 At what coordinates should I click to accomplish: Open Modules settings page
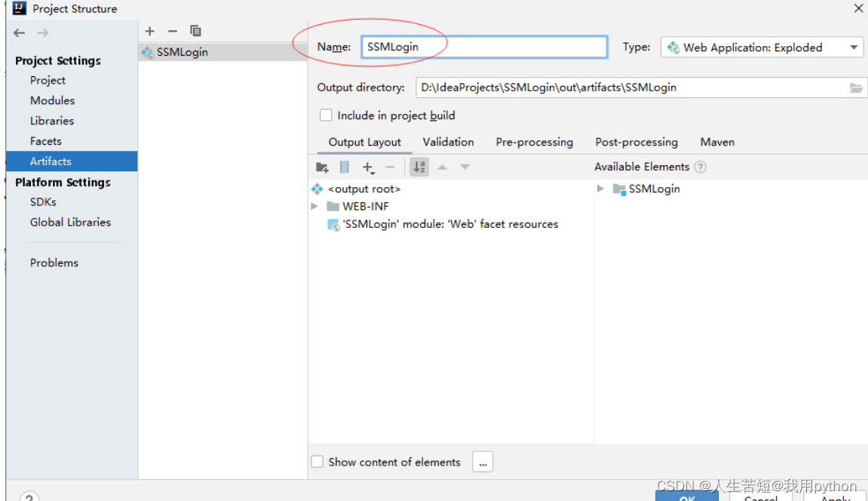[52, 101]
